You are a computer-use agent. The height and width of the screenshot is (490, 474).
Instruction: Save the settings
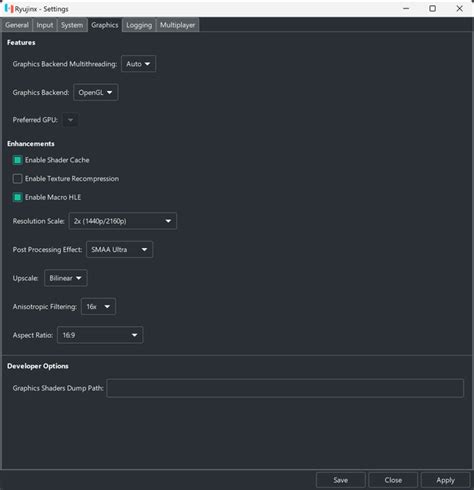341,480
